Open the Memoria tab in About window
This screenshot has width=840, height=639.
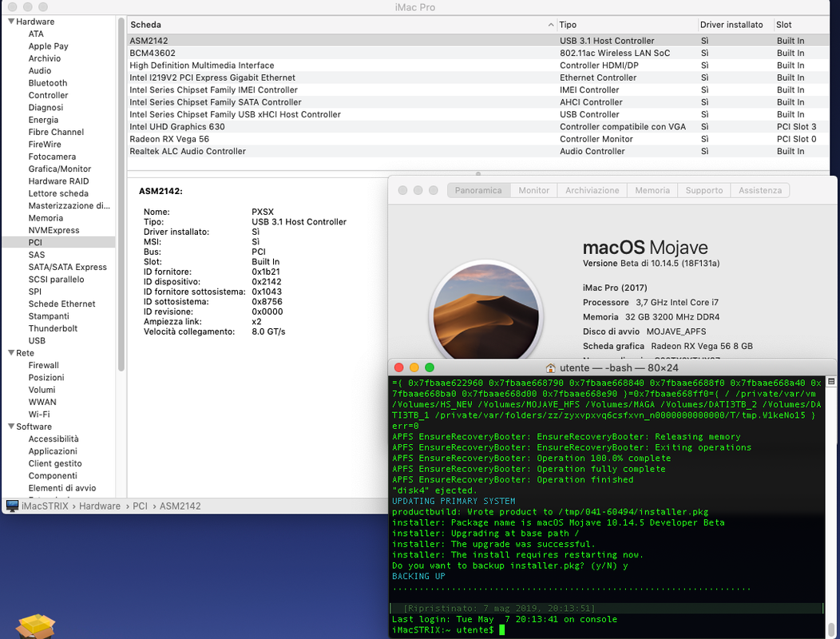click(x=652, y=190)
